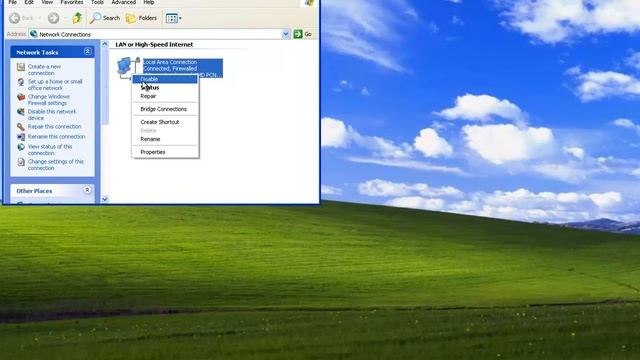Image resolution: width=640 pixels, height=360 pixels.
Task: Click the Local Area Connection label text
Action: pyautogui.click(x=170, y=62)
